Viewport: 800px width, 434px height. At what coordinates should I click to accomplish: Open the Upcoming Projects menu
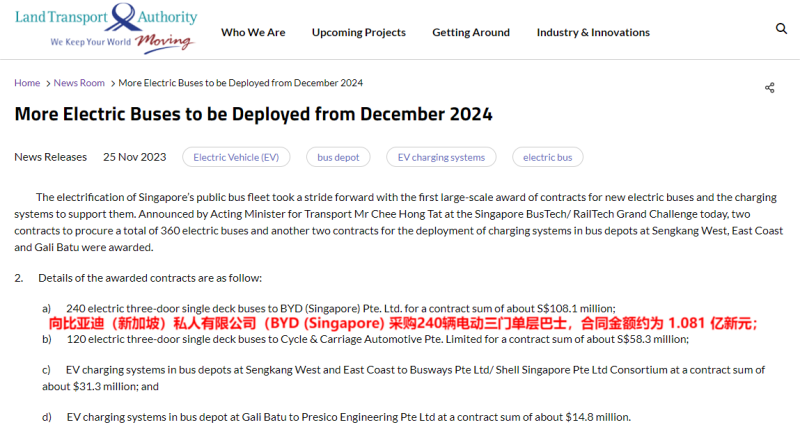tap(358, 32)
